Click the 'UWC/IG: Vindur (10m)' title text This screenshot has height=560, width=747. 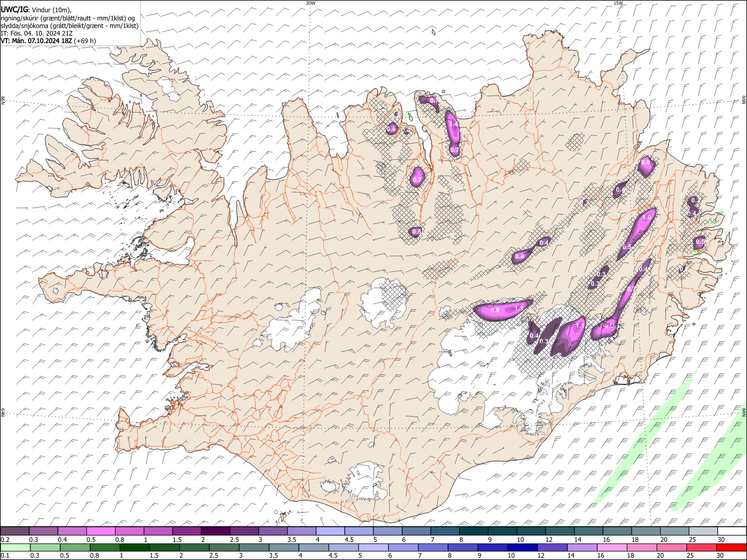36,10
